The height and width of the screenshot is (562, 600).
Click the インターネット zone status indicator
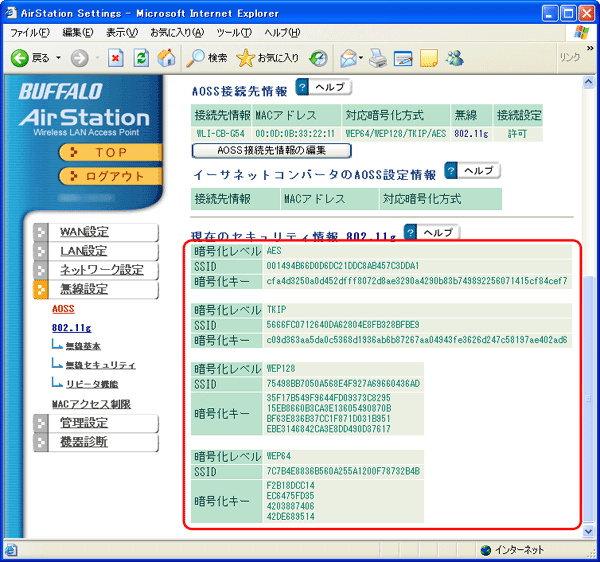click(513, 550)
